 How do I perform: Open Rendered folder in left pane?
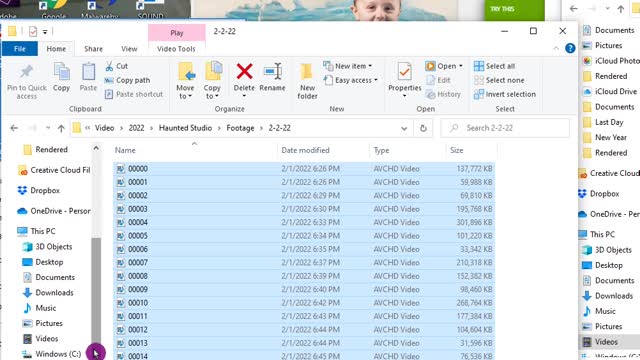pos(45,149)
